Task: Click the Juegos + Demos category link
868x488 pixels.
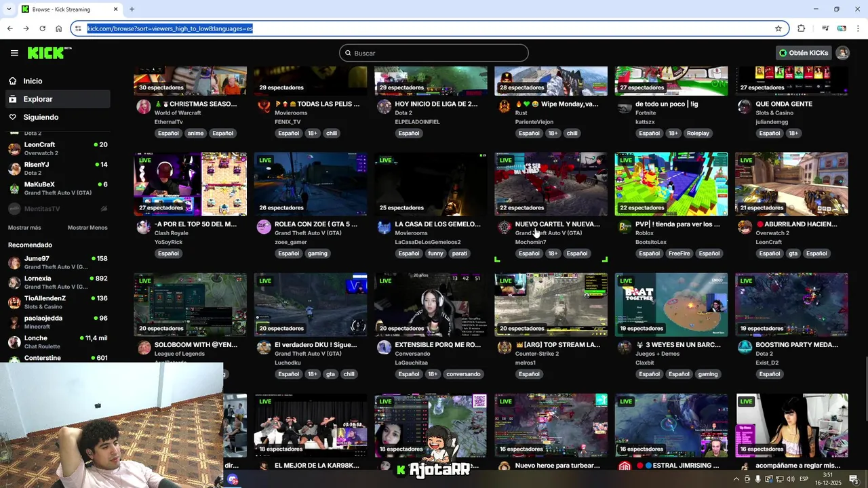Action: (659, 354)
